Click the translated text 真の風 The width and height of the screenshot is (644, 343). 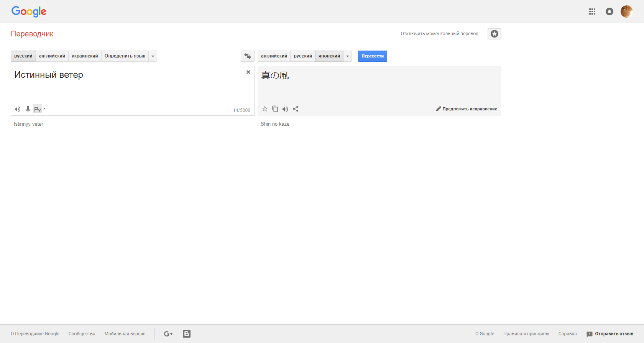click(x=275, y=75)
